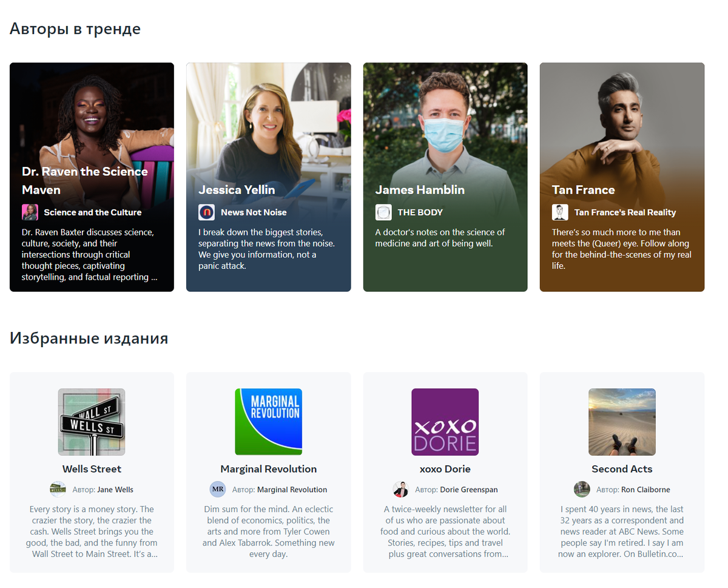Open the Second Acts desert photo thumbnail
This screenshot has height=588, width=728.
622,422
